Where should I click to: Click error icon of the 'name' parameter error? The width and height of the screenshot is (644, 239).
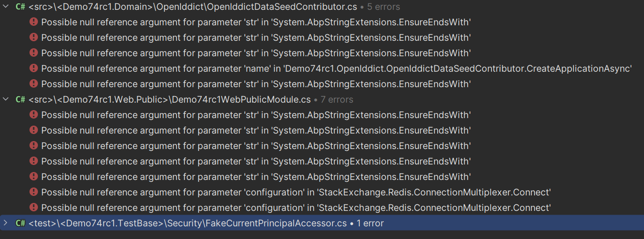[33, 68]
